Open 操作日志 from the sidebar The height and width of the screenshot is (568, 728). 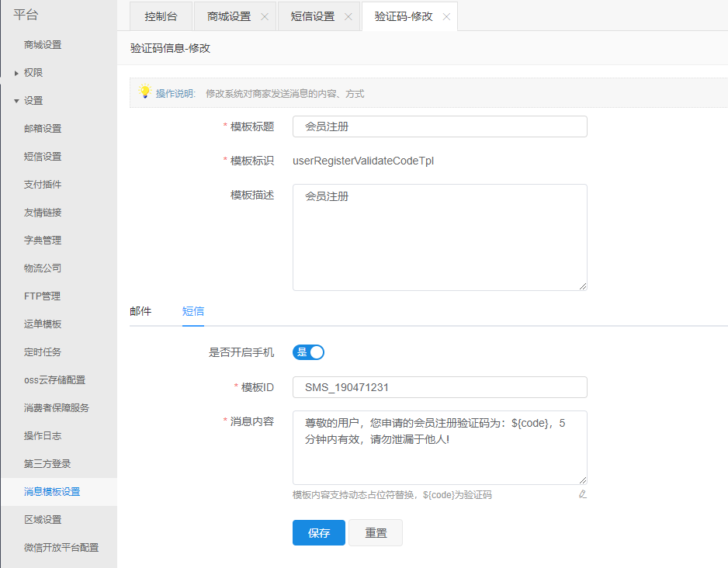(x=43, y=436)
